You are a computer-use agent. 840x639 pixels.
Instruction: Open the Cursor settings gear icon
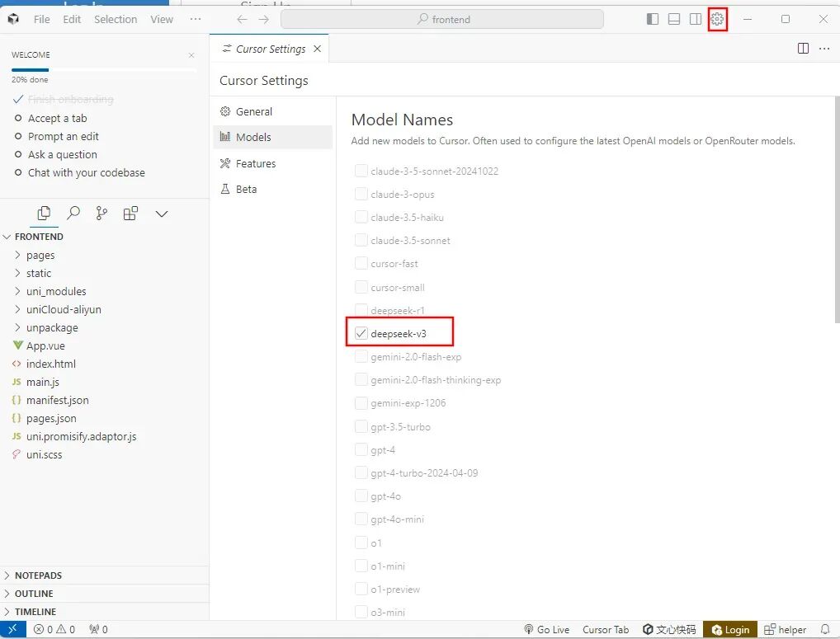(x=717, y=19)
